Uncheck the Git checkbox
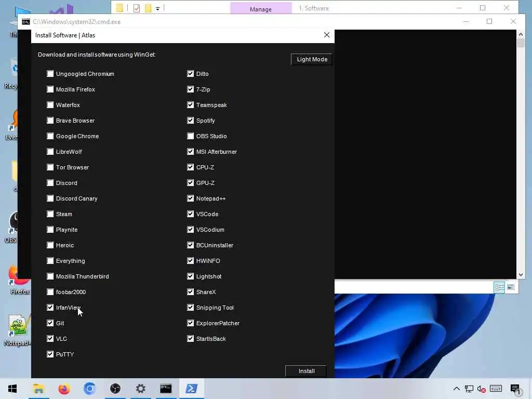The width and height of the screenshot is (532, 399). 50,323
